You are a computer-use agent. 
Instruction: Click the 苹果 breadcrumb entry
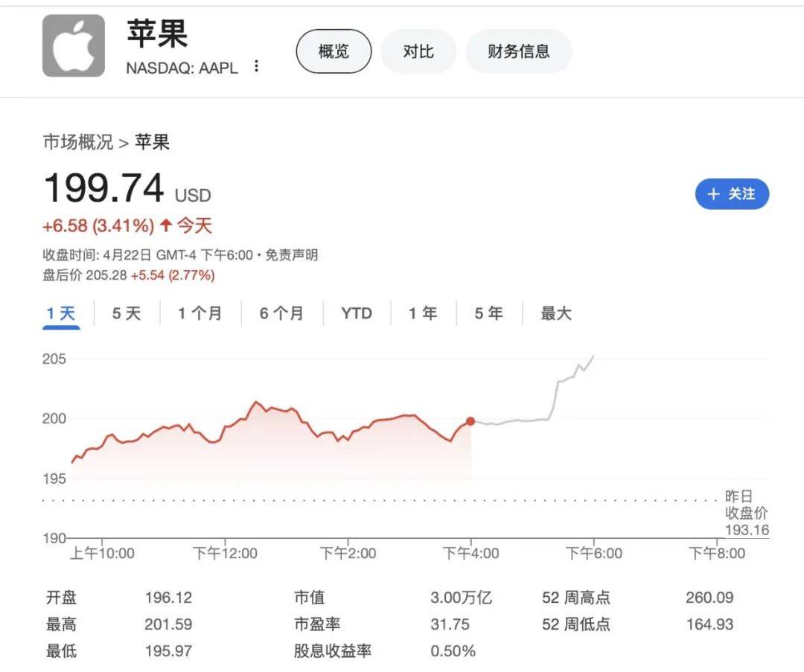tap(154, 142)
